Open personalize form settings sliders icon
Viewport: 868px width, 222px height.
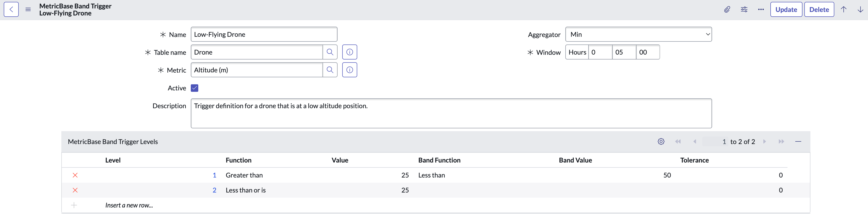click(744, 9)
